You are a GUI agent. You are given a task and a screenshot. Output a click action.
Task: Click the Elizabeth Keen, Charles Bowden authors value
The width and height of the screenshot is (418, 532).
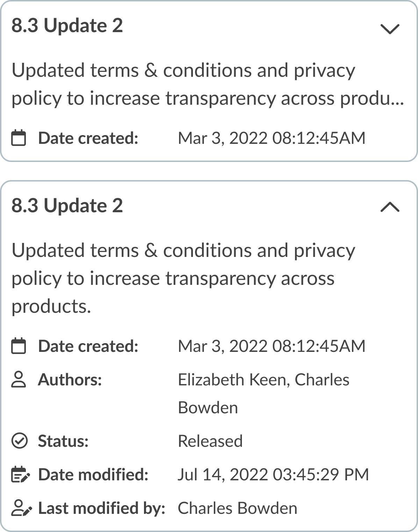pyautogui.click(x=263, y=393)
